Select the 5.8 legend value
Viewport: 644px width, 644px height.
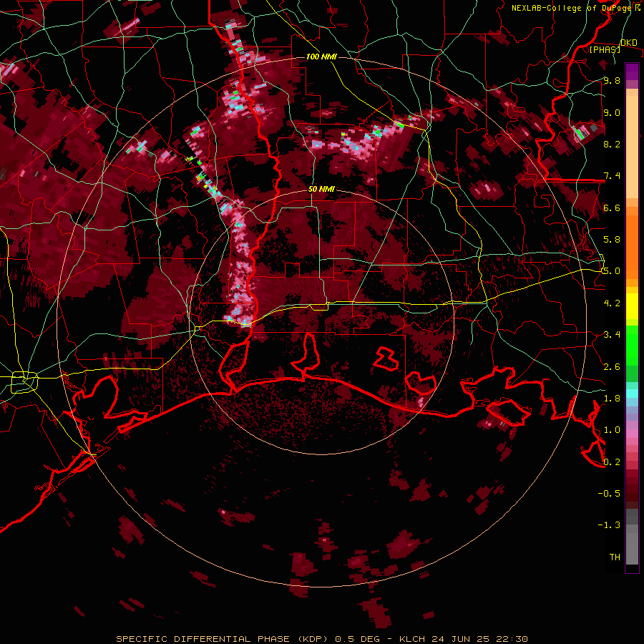(612, 240)
